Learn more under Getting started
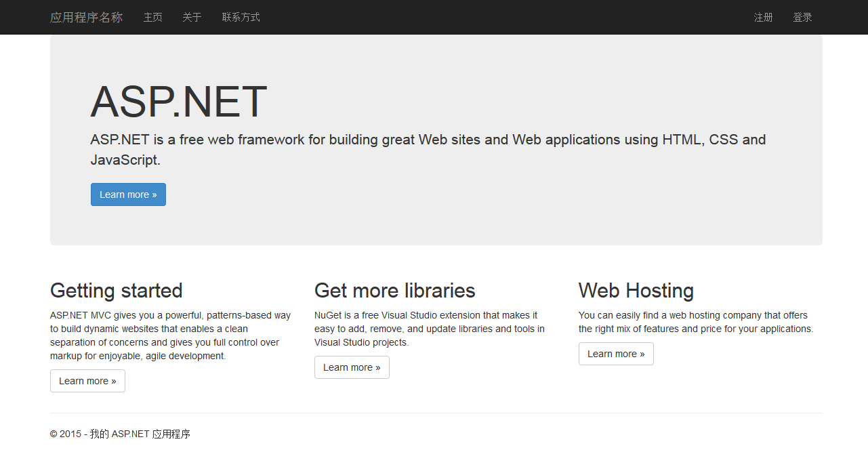868x450 pixels. tap(87, 381)
